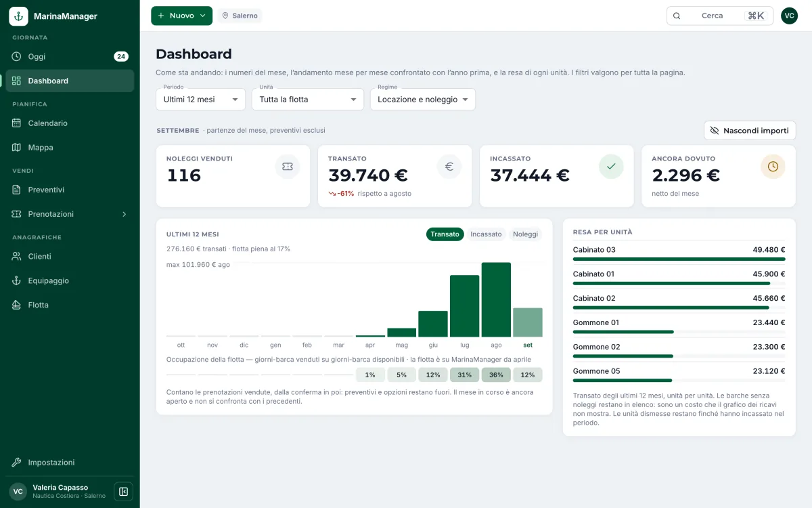Click the checkmark icon on Incassato card

pos(611,167)
